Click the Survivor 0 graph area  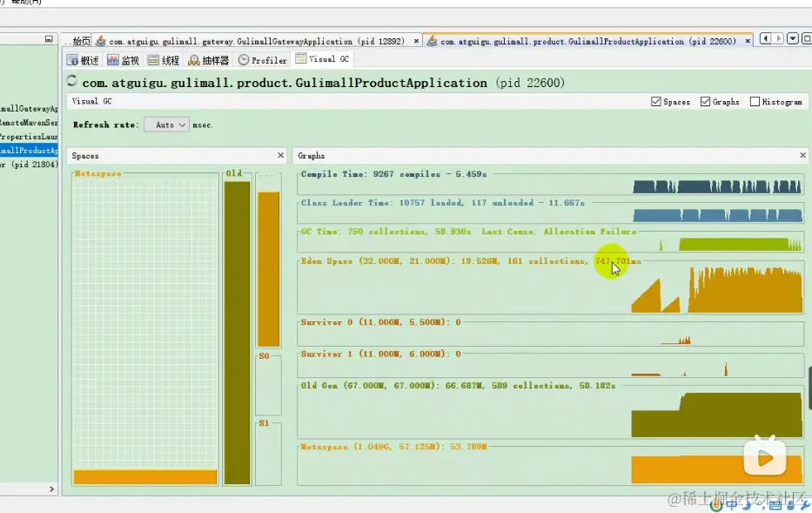pyautogui.click(x=551, y=334)
